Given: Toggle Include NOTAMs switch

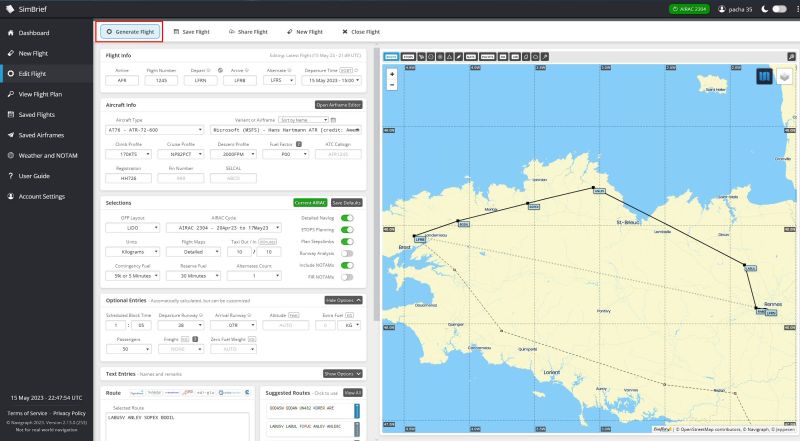Looking at the screenshot, I should coord(347,265).
